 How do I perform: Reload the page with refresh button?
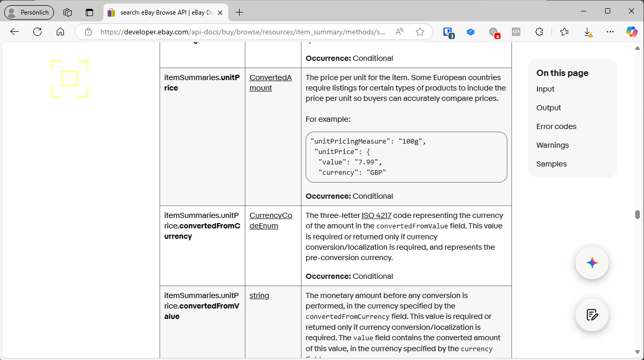pyautogui.click(x=37, y=32)
